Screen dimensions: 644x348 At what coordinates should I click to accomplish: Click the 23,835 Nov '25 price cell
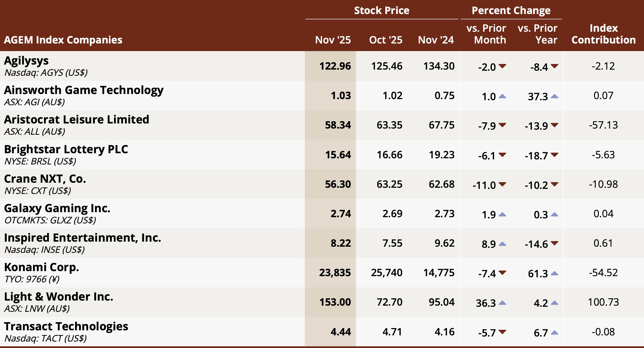335,273
